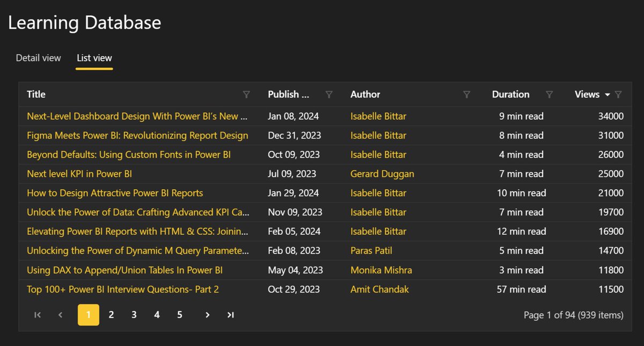Select the Oct 29, 2023 date cell

(x=294, y=290)
